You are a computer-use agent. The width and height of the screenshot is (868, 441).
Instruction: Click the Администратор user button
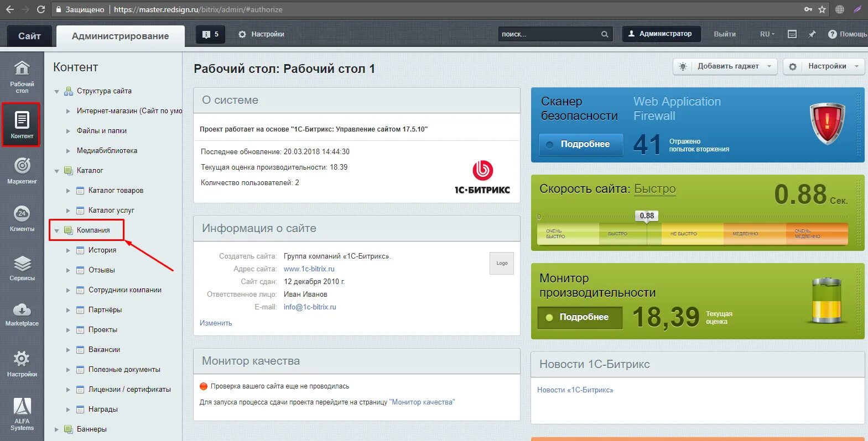click(661, 34)
